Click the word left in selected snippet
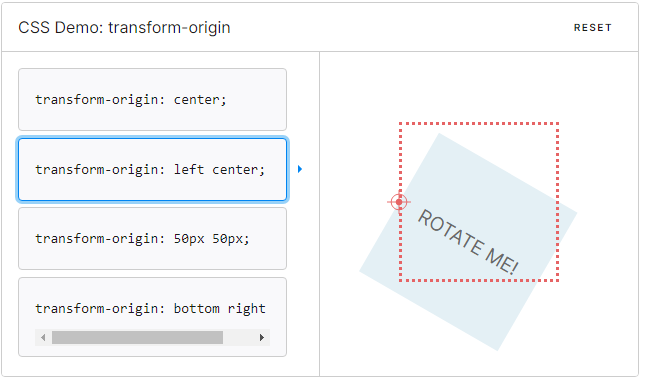 189,169
